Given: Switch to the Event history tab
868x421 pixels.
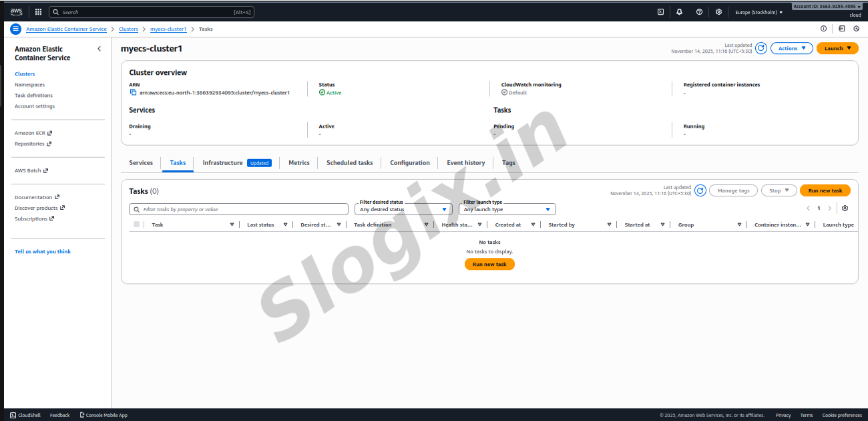Looking at the screenshot, I should (465, 163).
